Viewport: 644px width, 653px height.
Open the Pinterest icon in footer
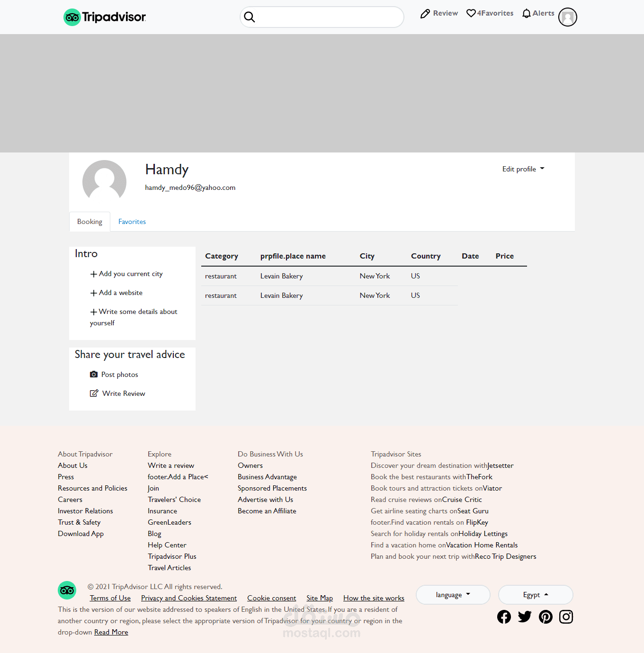546,617
